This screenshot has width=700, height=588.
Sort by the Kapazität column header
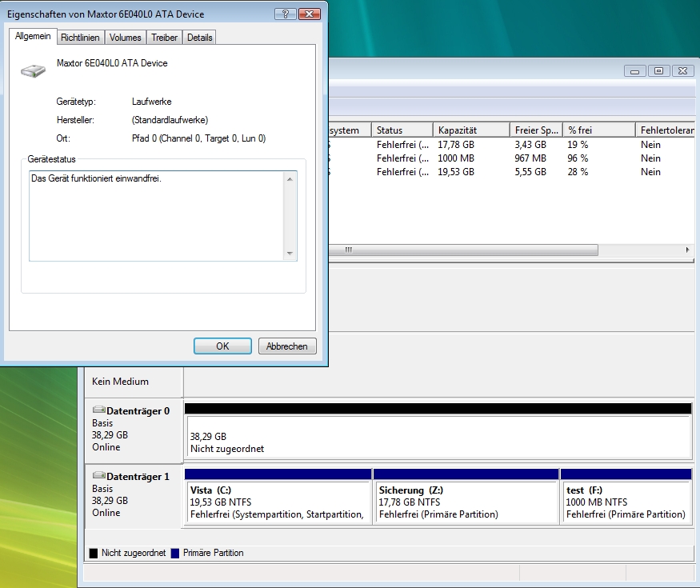pyautogui.click(x=471, y=130)
